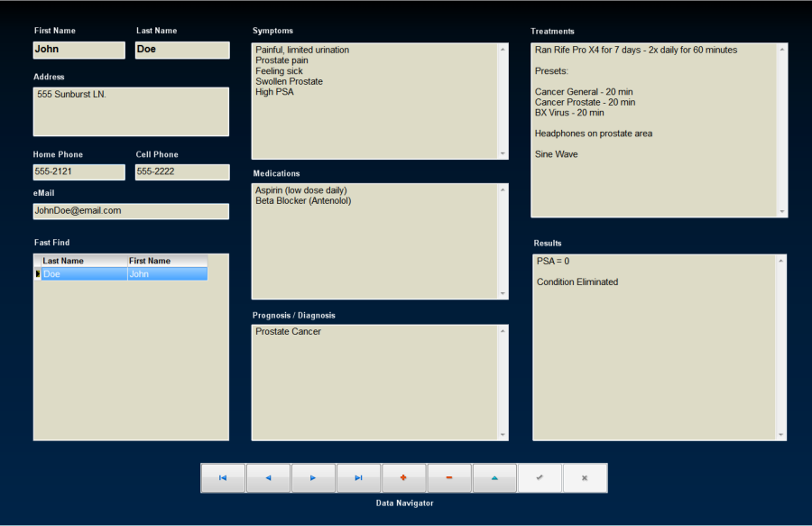Click 'PSA = 0' in Results
Screen dimensions: 812x526
coord(552,261)
